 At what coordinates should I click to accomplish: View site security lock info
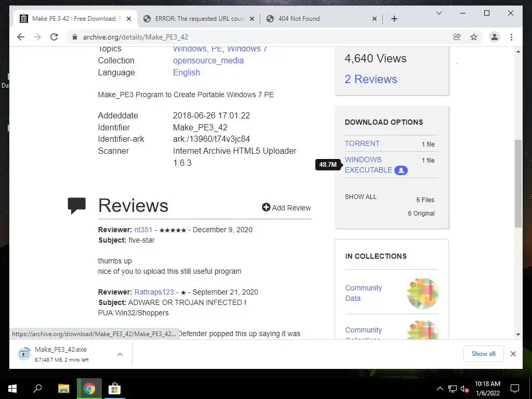point(75,37)
